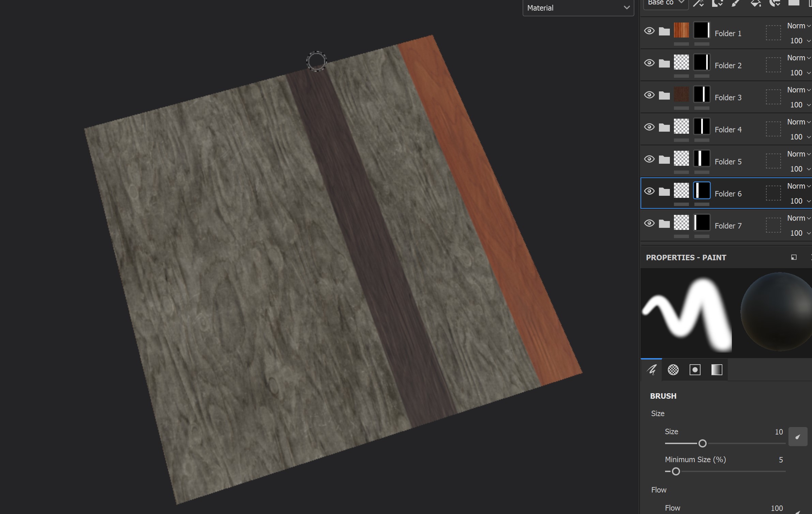
Task: Select the Folder 2 layer name
Action: [x=728, y=65]
